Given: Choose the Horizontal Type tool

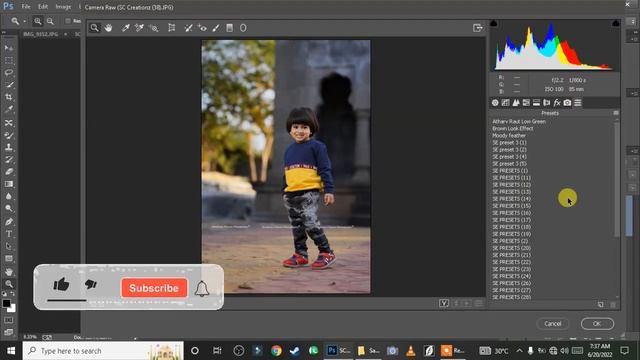Looking at the screenshot, I should (x=9, y=234).
